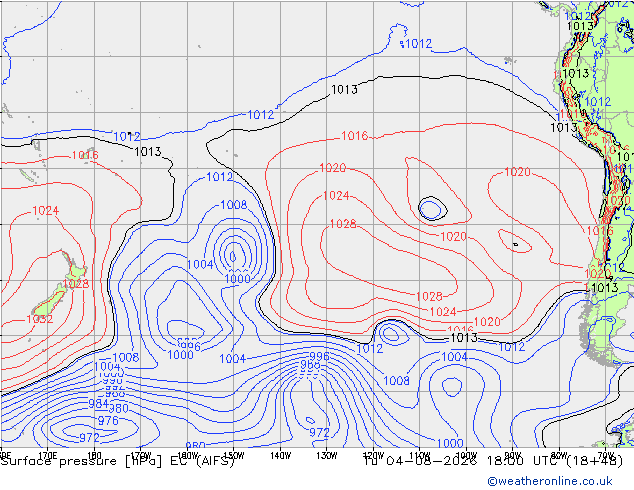Open the weatheronline.co.uk copyright link

[x=550, y=481]
